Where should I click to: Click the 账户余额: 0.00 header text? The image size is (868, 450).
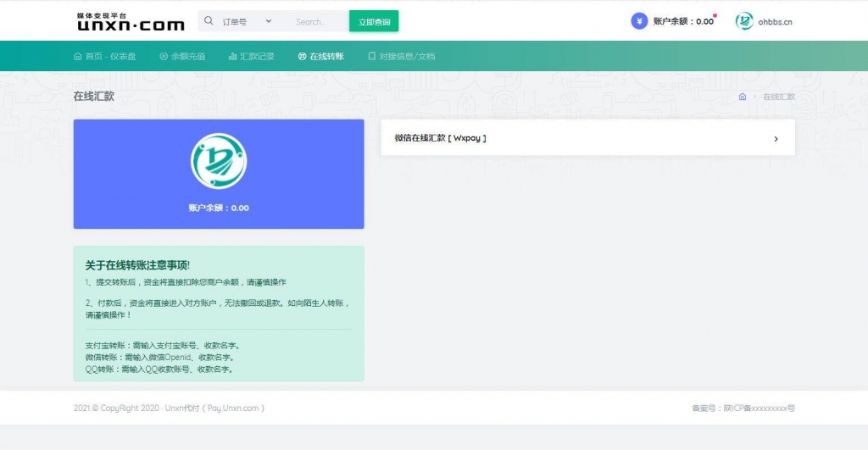(683, 21)
